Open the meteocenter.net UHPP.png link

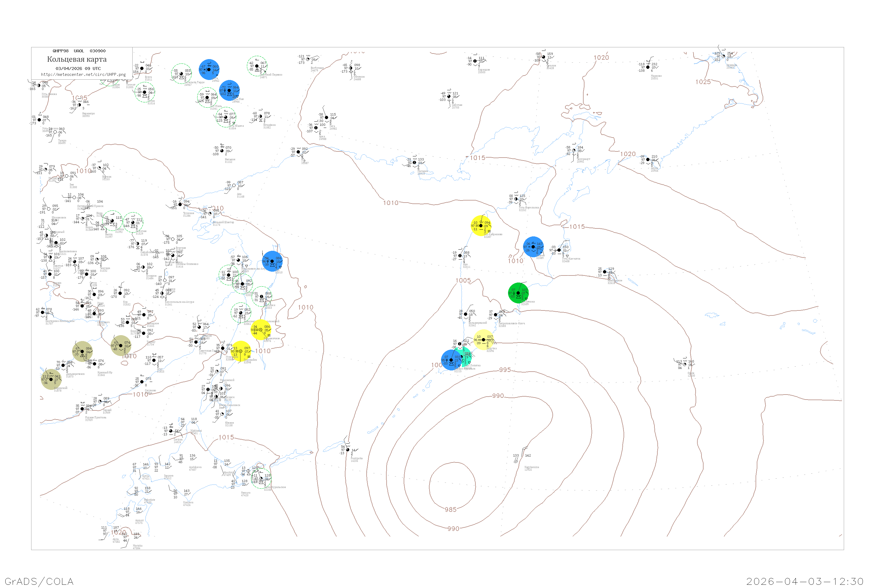click(x=83, y=75)
